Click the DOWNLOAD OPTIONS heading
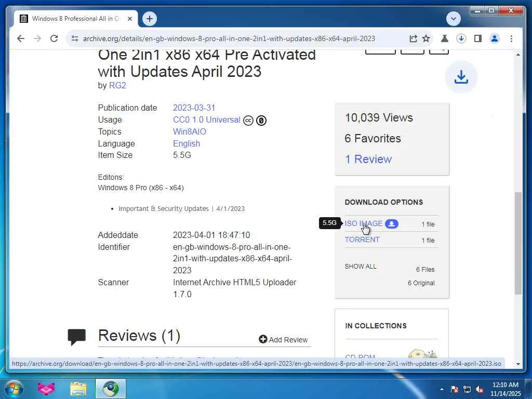The height and width of the screenshot is (399, 532). 384,202
